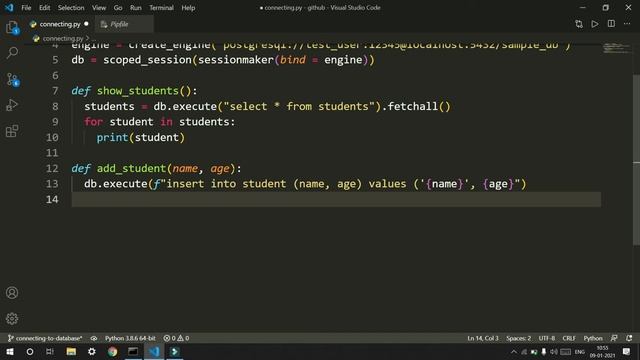Change the Python language mode

pyautogui.click(x=593, y=338)
